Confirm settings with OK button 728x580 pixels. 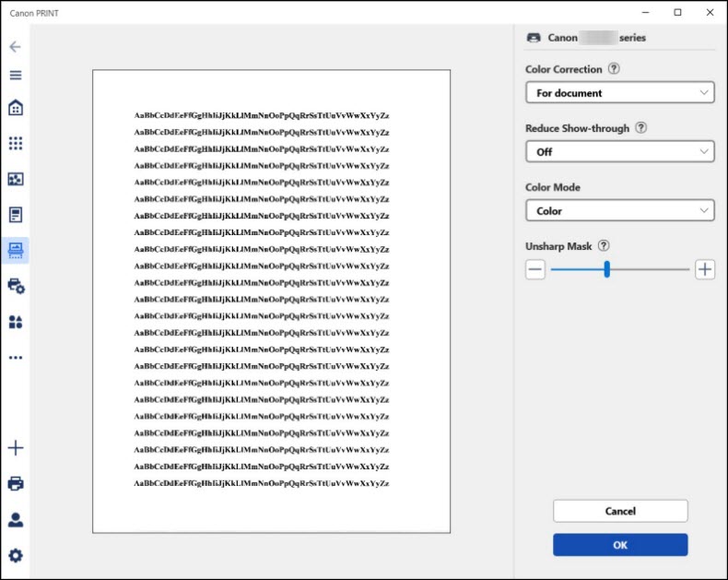(620, 545)
